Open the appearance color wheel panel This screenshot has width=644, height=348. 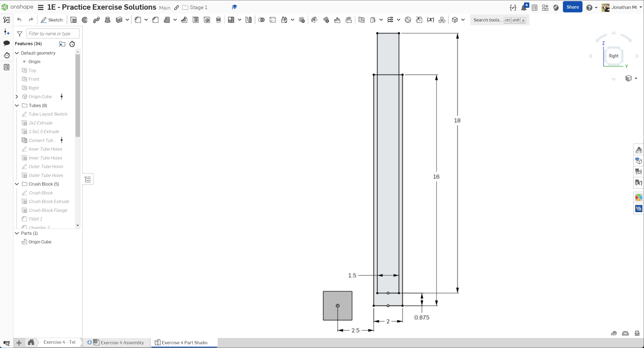click(x=638, y=198)
